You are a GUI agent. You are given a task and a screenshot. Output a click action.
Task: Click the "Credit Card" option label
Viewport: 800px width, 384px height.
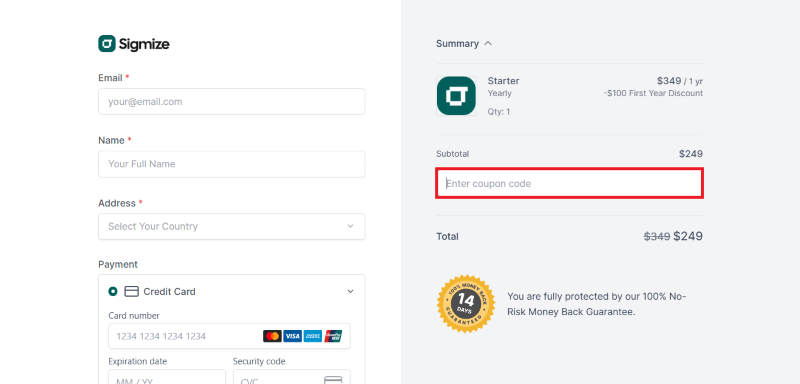pos(169,292)
